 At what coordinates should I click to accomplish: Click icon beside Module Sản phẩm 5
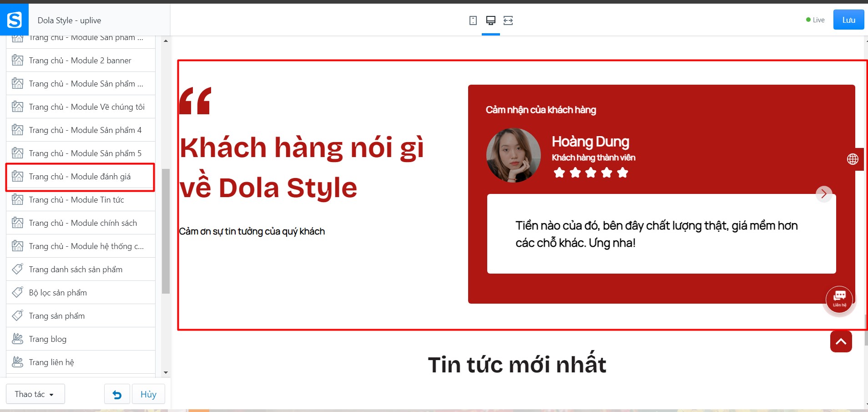tap(17, 153)
